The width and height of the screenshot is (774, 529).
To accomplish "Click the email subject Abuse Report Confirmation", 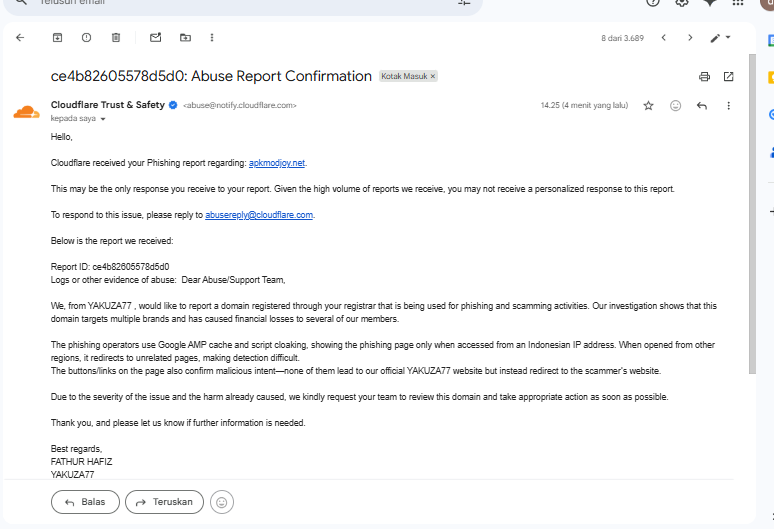I will point(211,76).
